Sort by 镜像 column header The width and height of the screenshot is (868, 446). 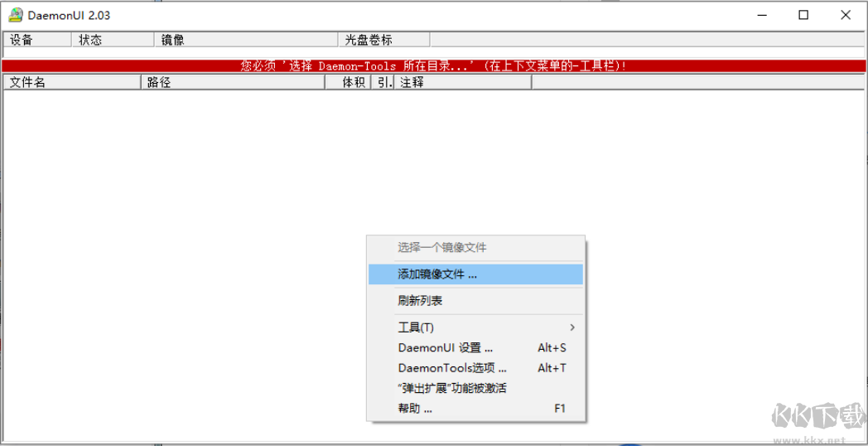[246, 40]
